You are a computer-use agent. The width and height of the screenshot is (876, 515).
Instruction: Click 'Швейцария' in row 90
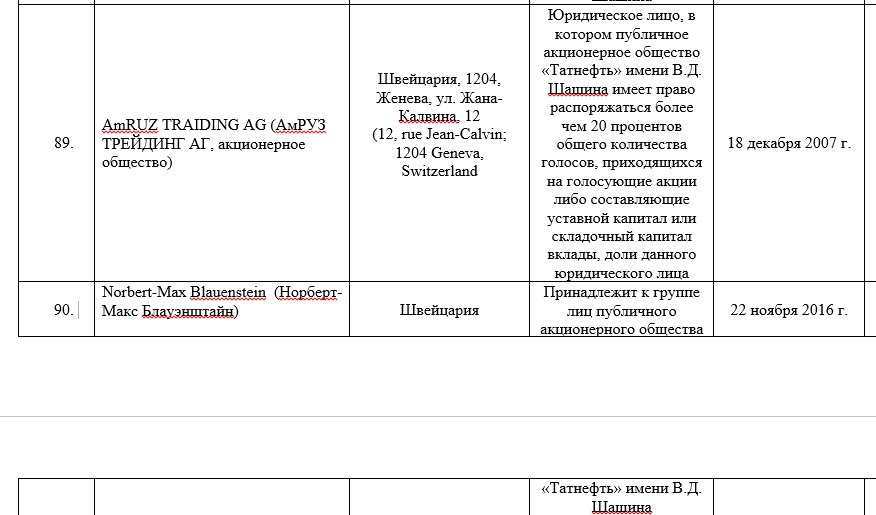pos(439,310)
